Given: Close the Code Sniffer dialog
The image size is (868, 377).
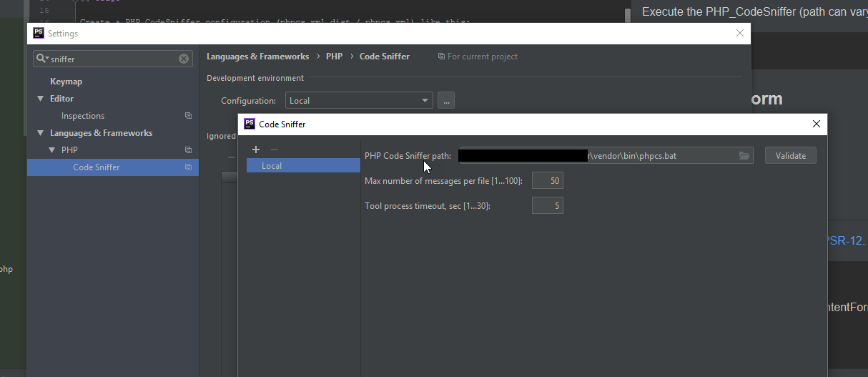Looking at the screenshot, I should click(817, 124).
